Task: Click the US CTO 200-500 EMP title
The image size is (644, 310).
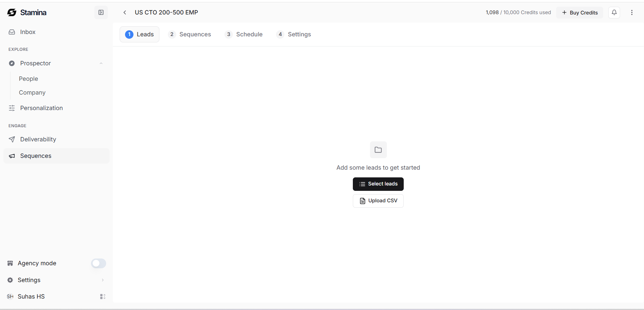Action: (x=166, y=12)
